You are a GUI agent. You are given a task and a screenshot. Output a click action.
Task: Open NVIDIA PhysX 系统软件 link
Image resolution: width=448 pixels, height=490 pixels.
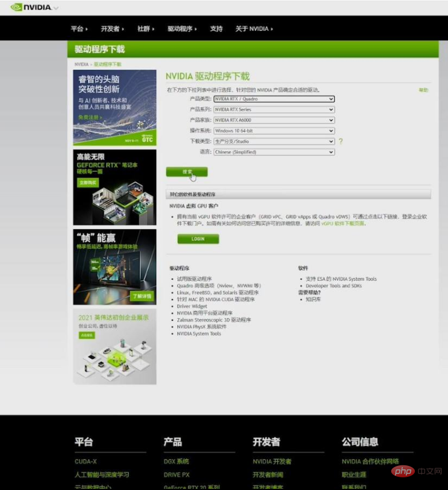(202, 327)
